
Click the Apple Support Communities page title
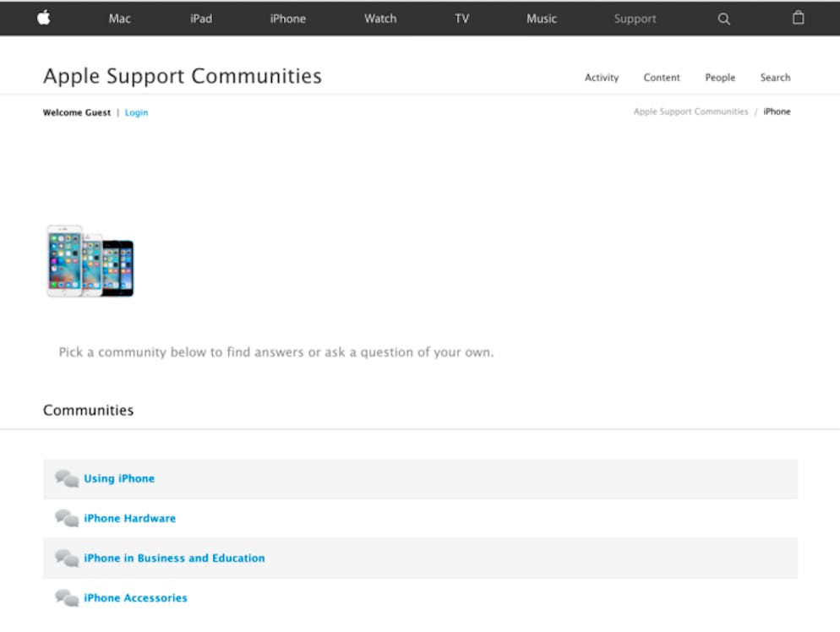183,76
